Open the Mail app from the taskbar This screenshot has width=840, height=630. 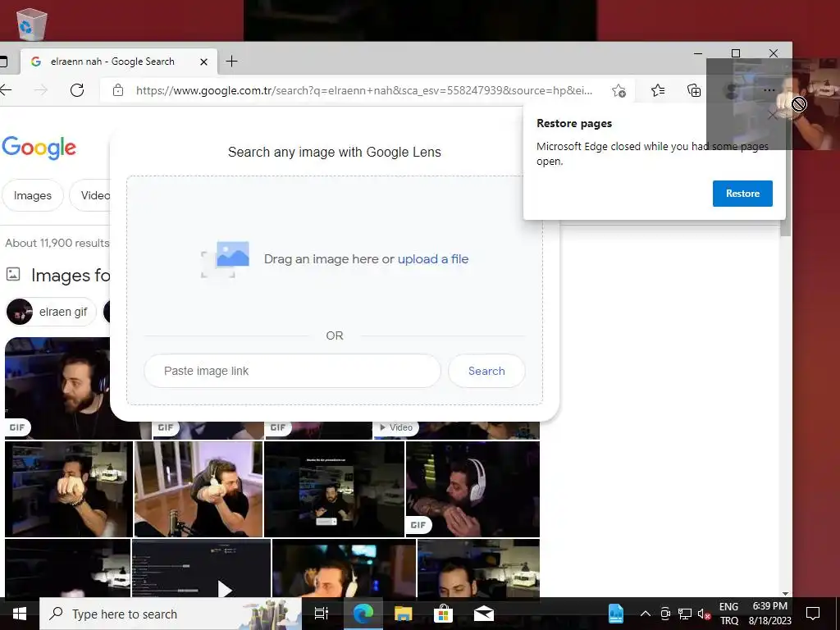click(484, 614)
